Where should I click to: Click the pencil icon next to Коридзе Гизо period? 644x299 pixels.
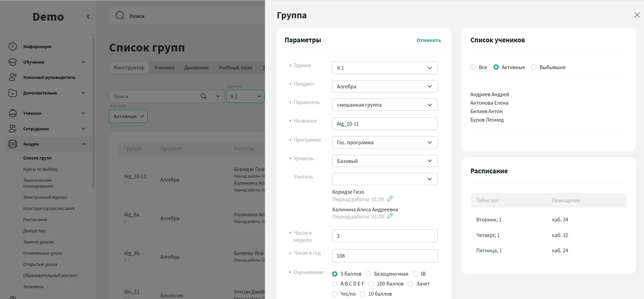click(x=390, y=199)
